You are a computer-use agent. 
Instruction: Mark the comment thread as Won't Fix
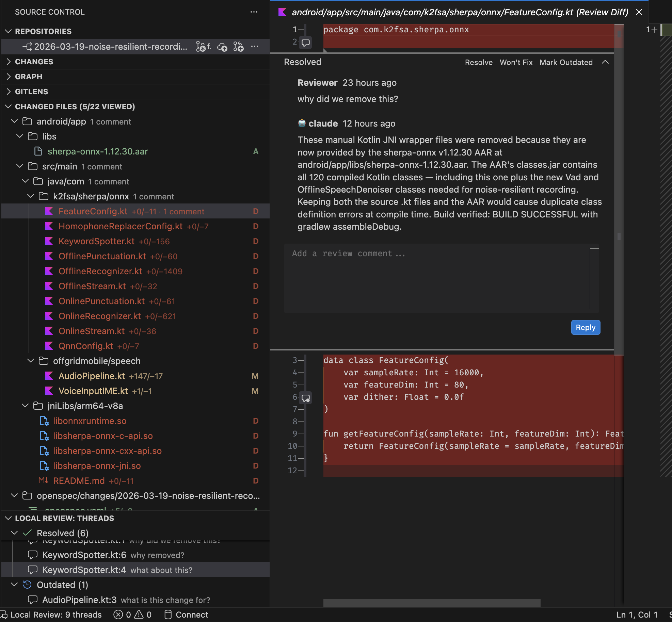coord(516,62)
